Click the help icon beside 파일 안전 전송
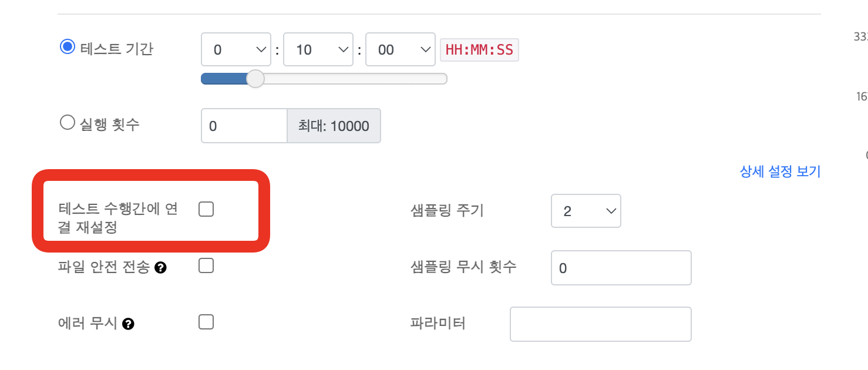Viewport: 868px width, 370px height. click(x=160, y=268)
